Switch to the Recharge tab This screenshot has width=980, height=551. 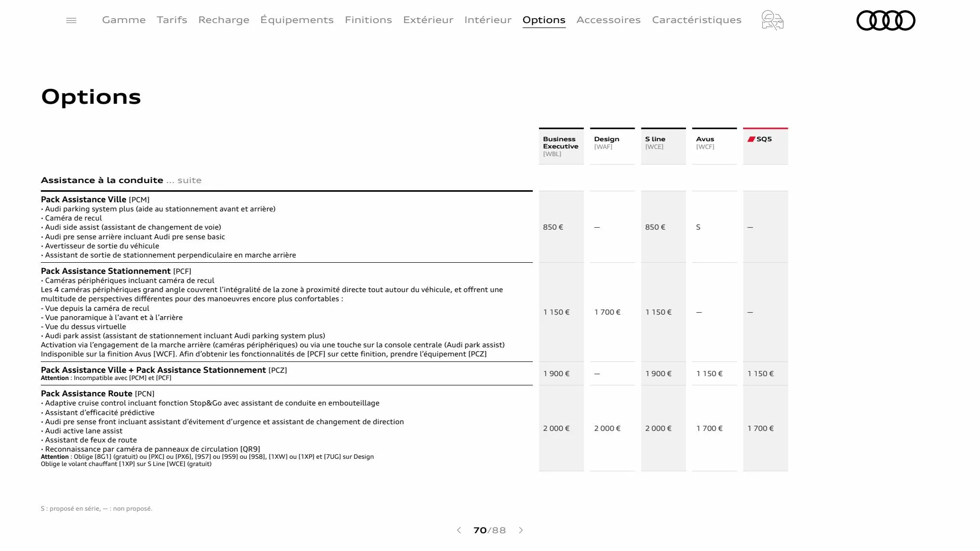pyautogui.click(x=224, y=20)
